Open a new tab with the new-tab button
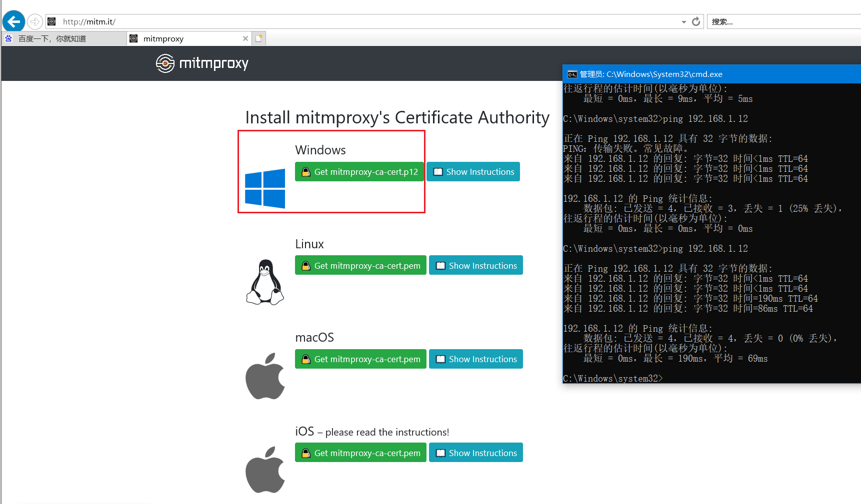Screen dimensions: 861x504 (x=259, y=38)
